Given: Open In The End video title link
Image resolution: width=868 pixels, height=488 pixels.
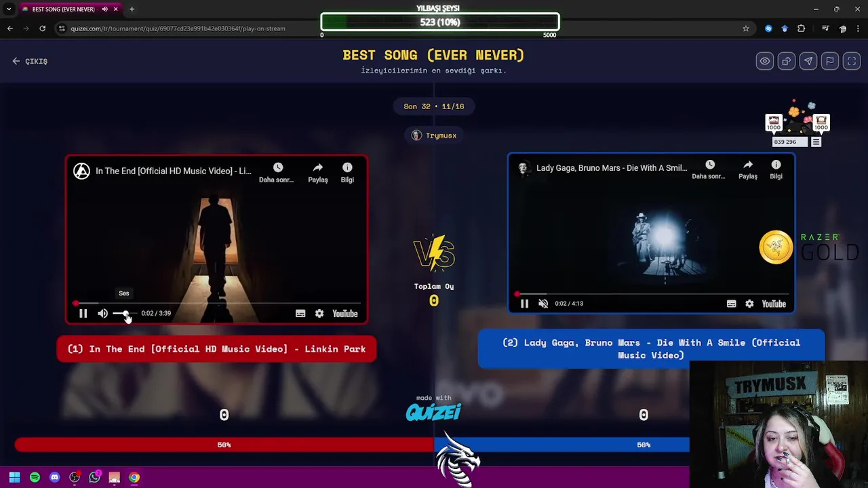Looking at the screenshot, I should click(x=173, y=171).
